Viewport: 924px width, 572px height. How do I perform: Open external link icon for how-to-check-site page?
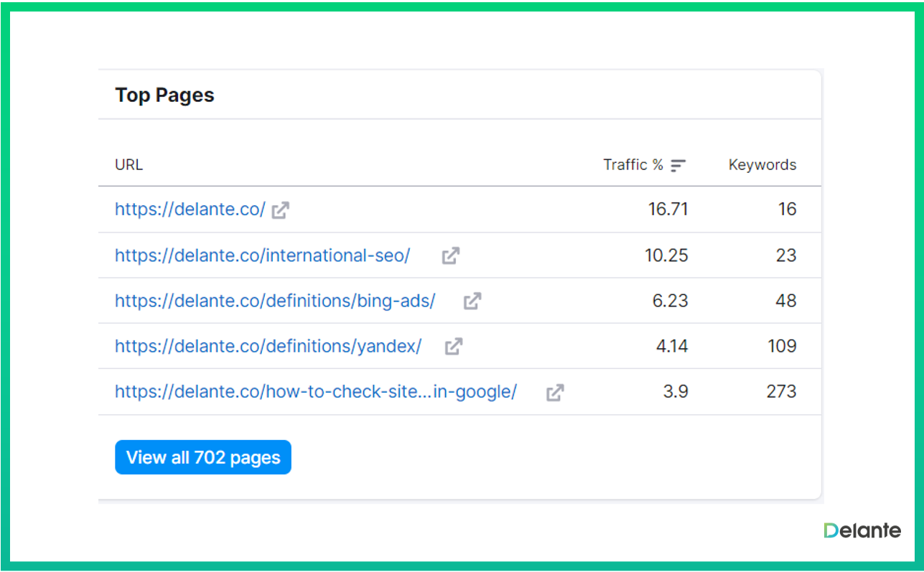coord(555,393)
